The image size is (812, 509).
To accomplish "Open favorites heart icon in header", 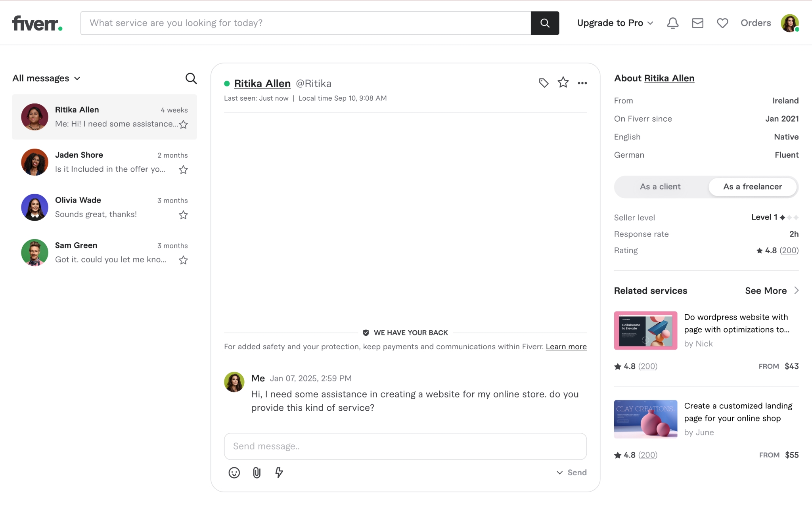I will pyautogui.click(x=722, y=23).
